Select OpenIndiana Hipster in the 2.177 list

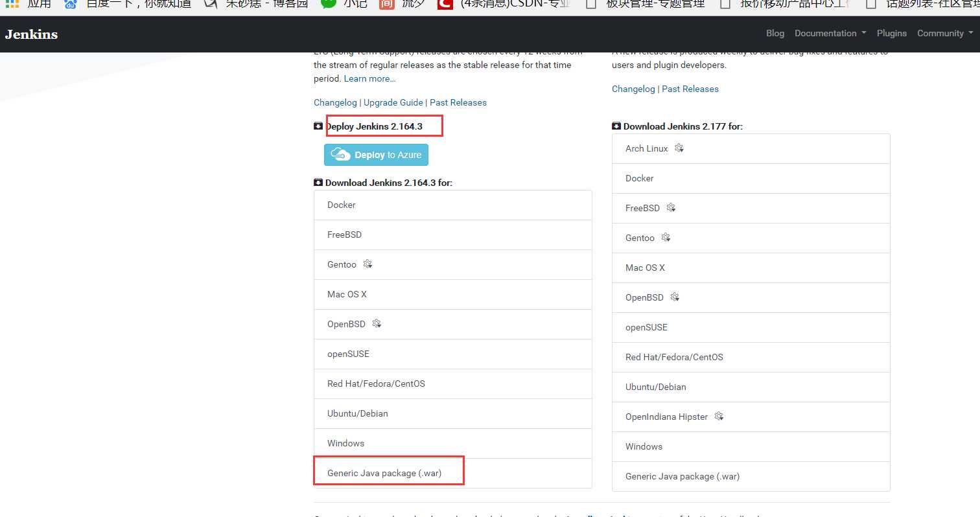click(x=751, y=417)
